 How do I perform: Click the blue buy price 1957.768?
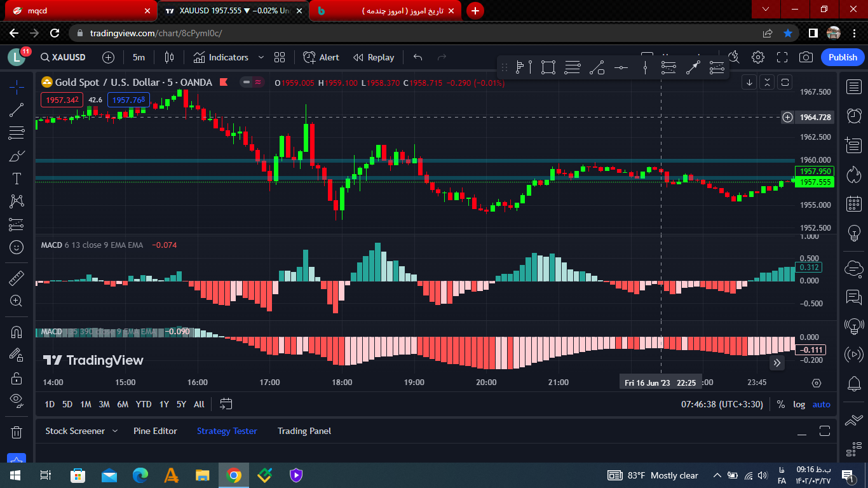click(129, 100)
